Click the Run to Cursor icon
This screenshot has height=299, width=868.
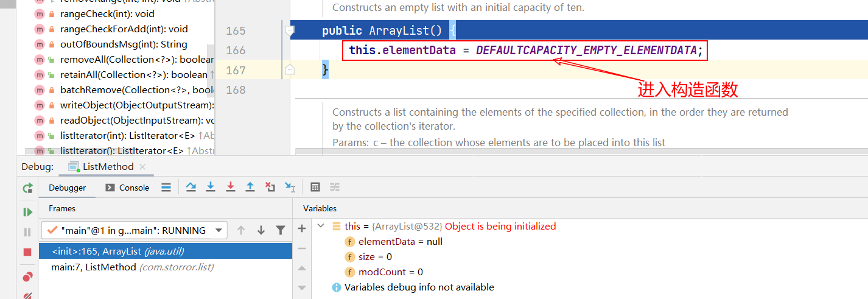[x=290, y=188]
